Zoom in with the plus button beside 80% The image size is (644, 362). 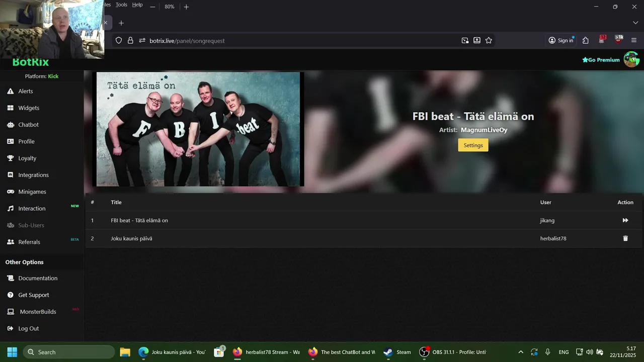click(186, 7)
